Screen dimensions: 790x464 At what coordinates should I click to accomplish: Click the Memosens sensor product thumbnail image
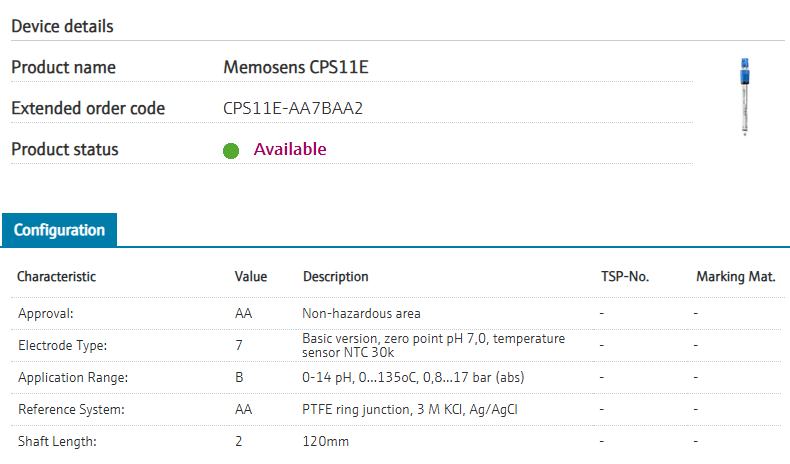pyautogui.click(x=743, y=96)
